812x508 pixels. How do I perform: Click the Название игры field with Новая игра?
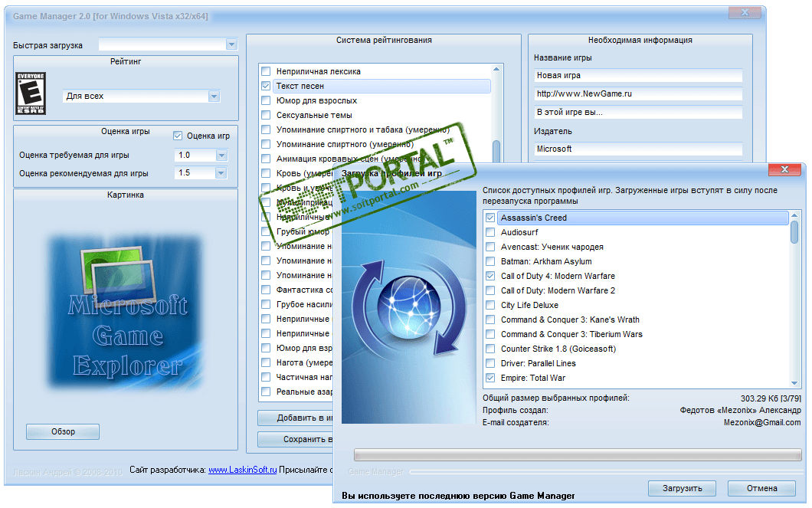[638, 76]
